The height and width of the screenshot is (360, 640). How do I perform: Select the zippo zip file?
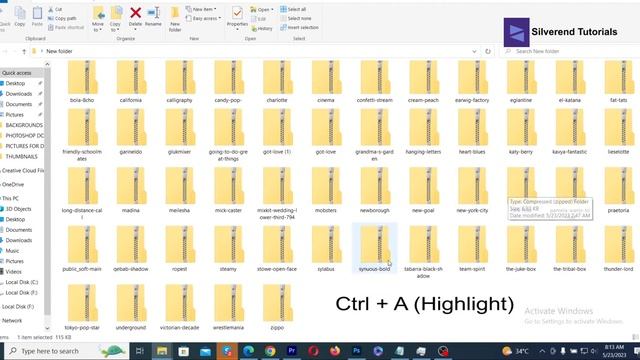pyautogui.click(x=277, y=308)
